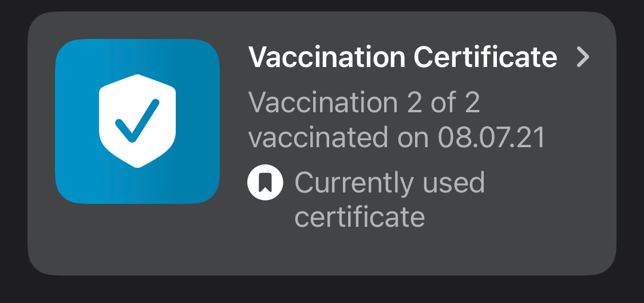This screenshot has height=303, width=644.
Task: Click the blue gradient tile's right edge
Action: [214, 121]
